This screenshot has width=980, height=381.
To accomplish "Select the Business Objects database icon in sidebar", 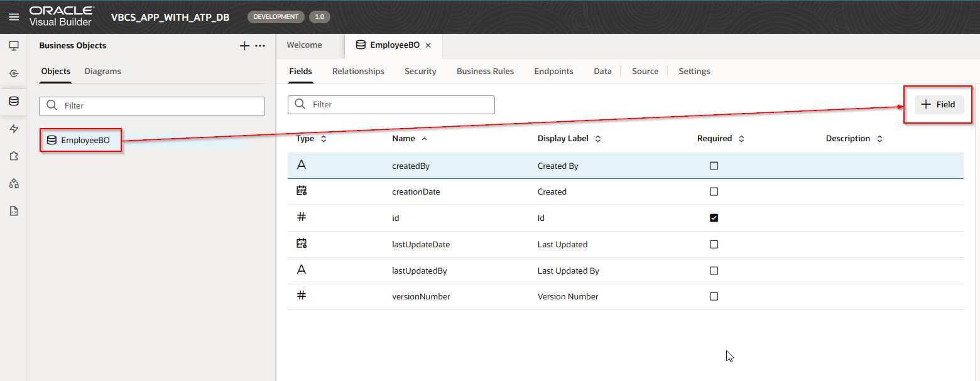I will [14, 101].
